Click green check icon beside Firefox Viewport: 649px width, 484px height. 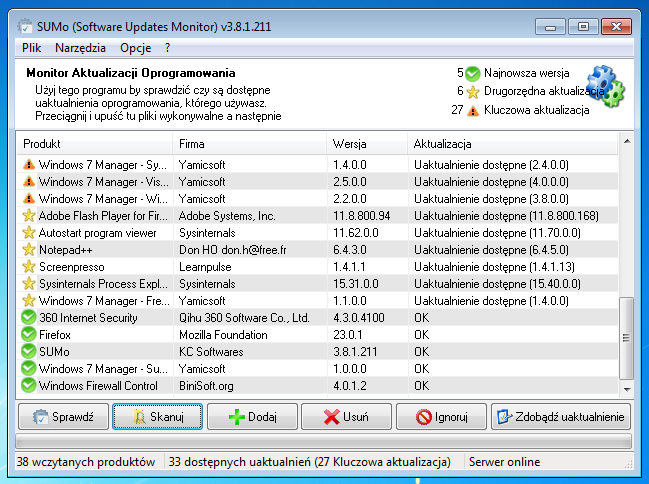click(29, 335)
